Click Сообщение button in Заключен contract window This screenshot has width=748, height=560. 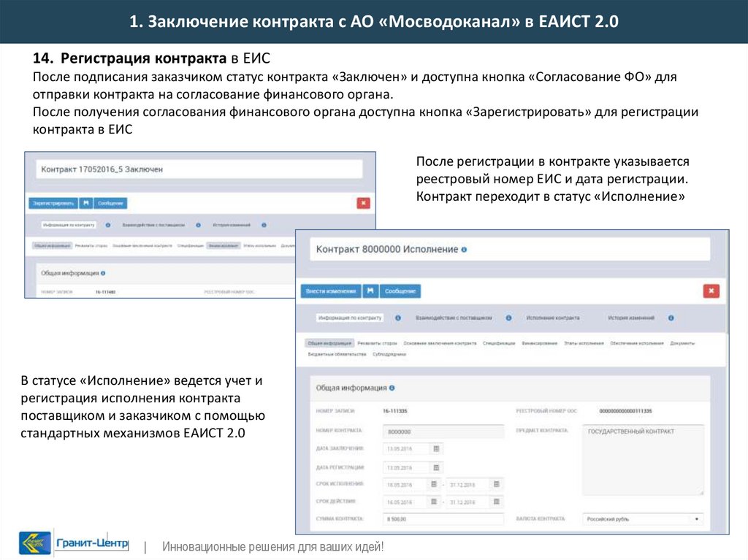pos(110,203)
